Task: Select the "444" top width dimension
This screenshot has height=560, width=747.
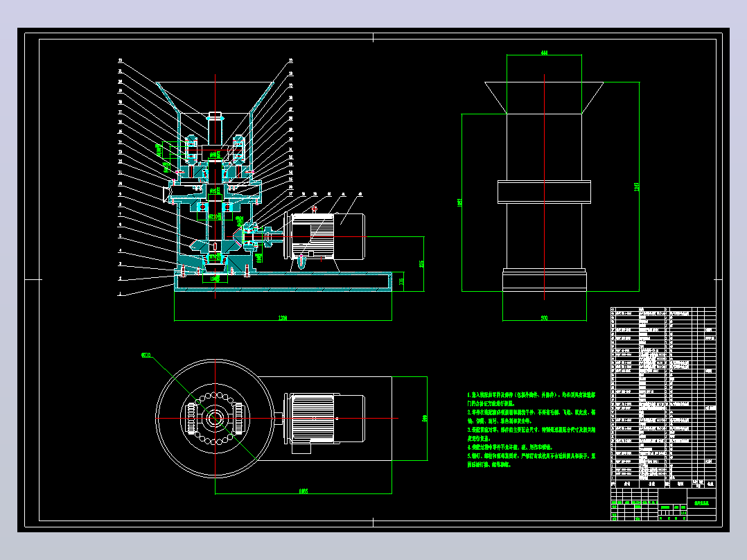Action: 544,53
